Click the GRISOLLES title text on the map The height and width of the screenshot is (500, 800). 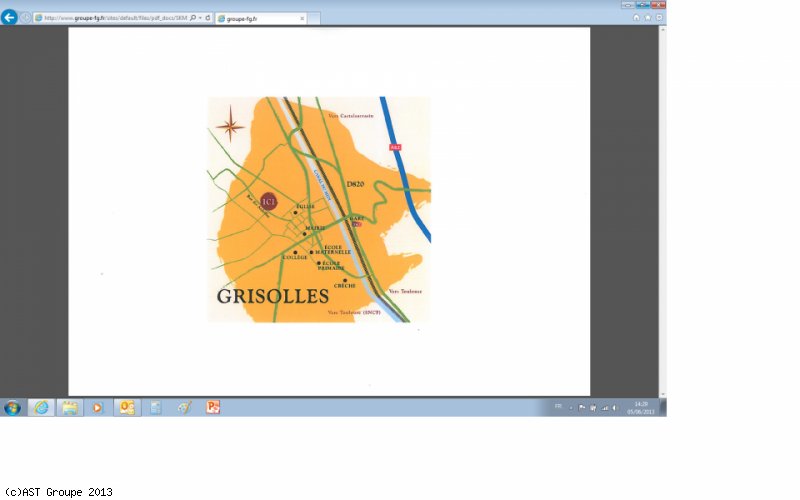(273, 296)
